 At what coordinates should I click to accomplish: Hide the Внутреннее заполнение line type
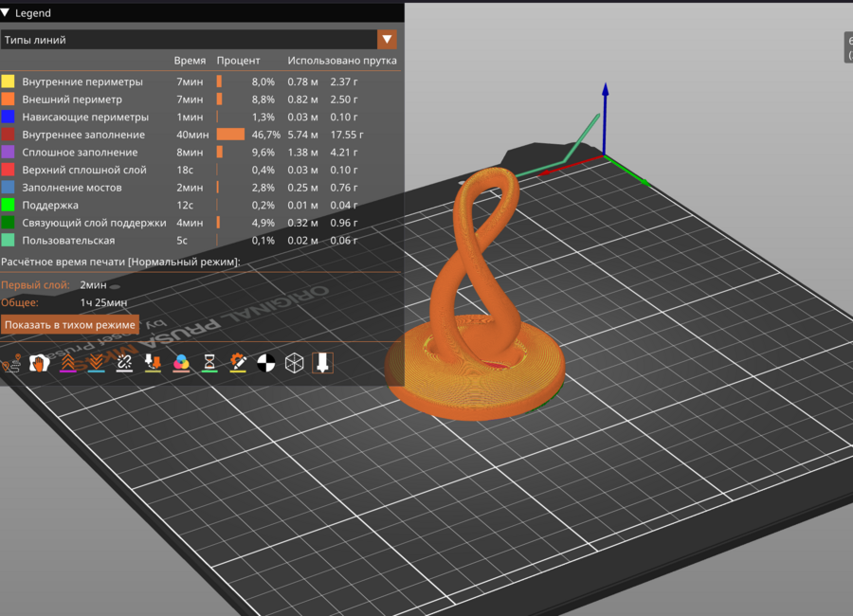click(x=83, y=135)
